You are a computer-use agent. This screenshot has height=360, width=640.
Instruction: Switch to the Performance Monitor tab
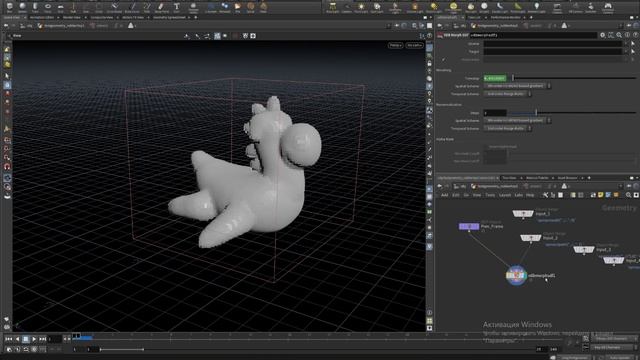505,18
